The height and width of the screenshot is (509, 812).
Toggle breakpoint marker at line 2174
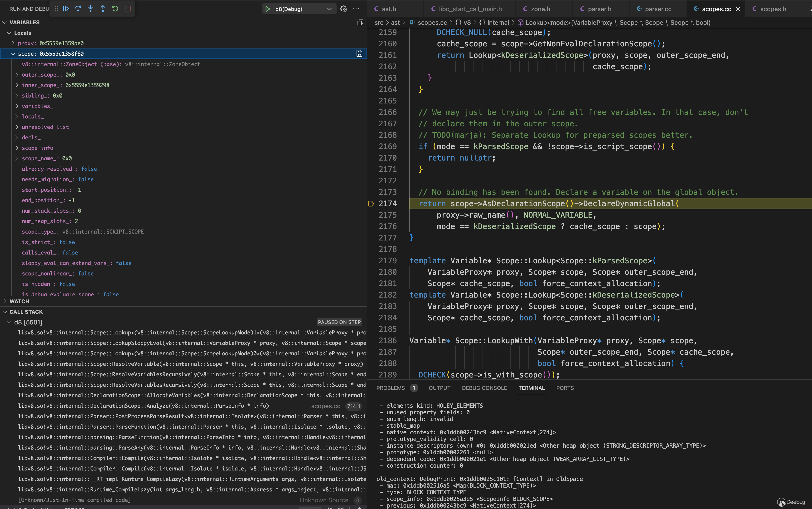pos(371,204)
